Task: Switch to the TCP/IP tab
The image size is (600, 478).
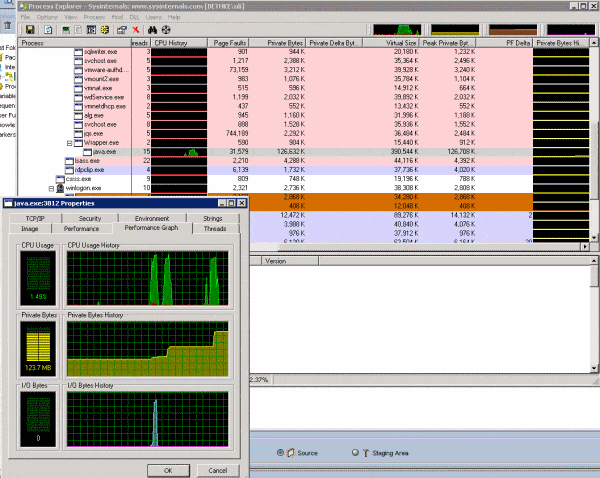Action: tap(35, 219)
